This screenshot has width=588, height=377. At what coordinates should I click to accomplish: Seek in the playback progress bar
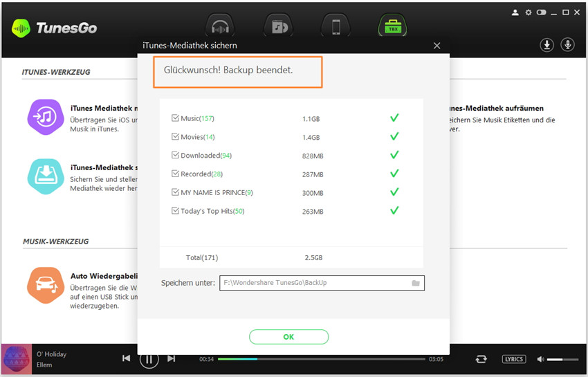pos(322,359)
